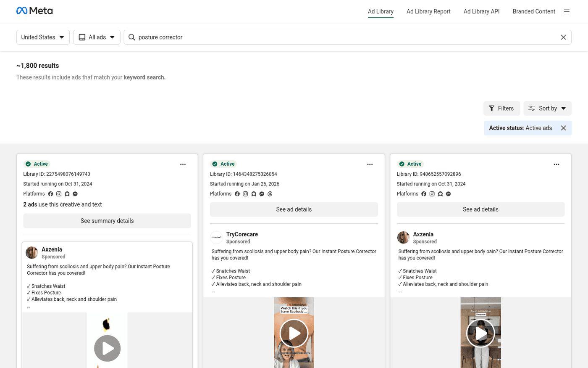The width and height of the screenshot is (588, 368).
Task: See ad details for TryCorecare ad
Action: (294, 209)
